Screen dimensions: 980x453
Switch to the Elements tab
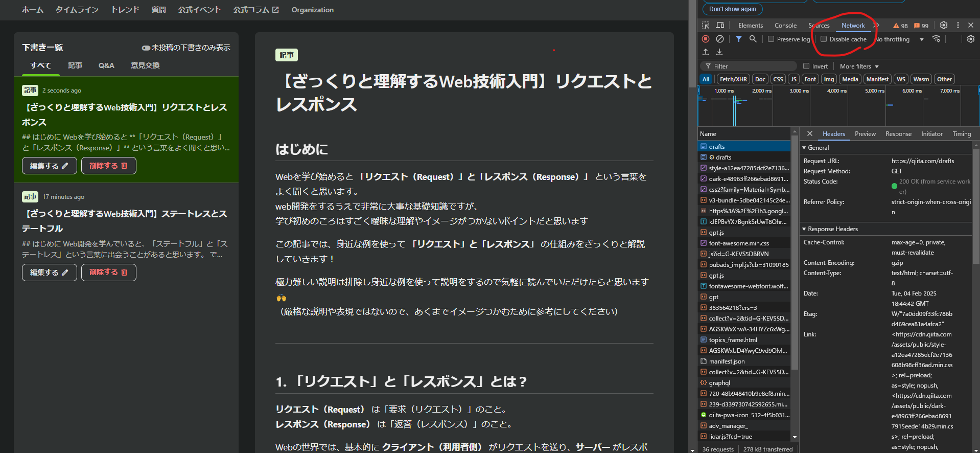(750, 26)
